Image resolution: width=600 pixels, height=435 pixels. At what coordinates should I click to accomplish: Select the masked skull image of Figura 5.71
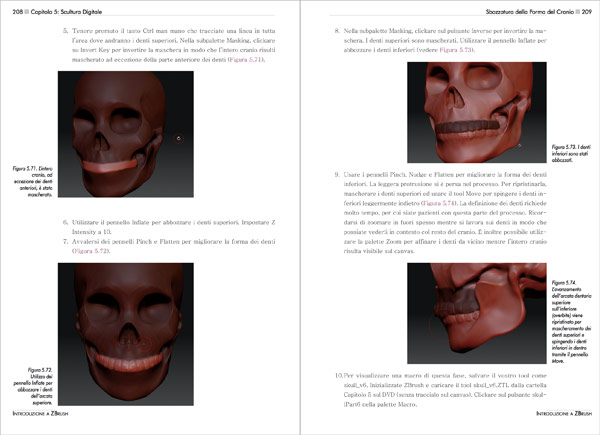click(x=126, y=134)
